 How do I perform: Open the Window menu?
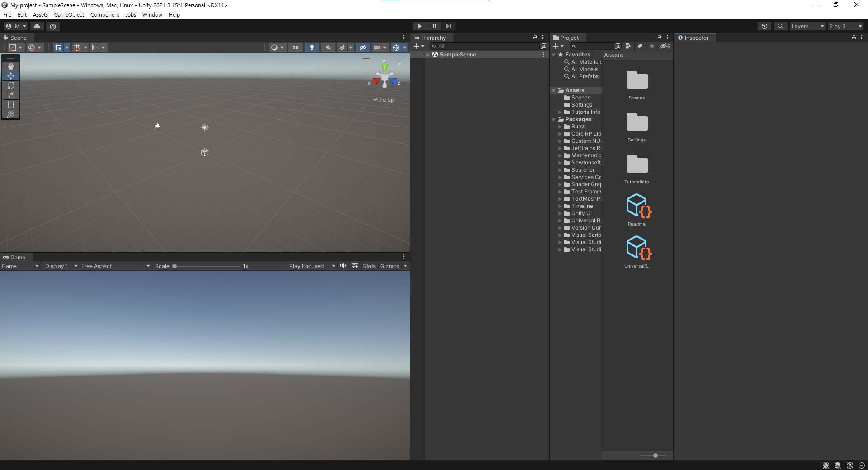pyautogui.click(x=152, y=15)
